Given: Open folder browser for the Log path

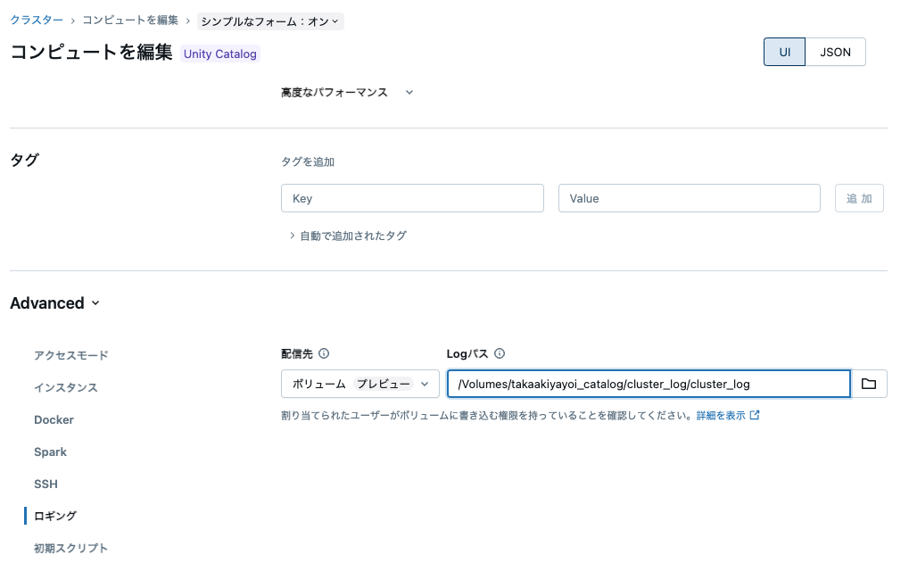Looking at the screenshot, I should point(869,384).
